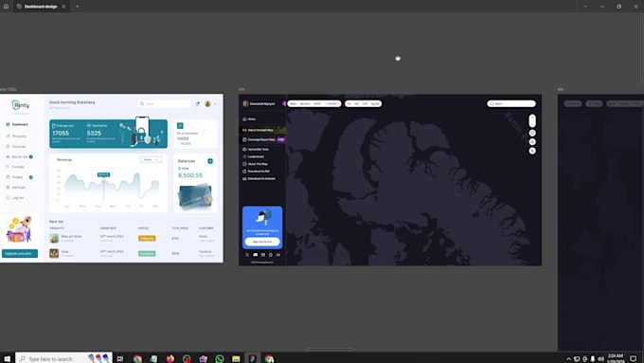Open Upload My Tests in map sidebar

pos(256,149)
